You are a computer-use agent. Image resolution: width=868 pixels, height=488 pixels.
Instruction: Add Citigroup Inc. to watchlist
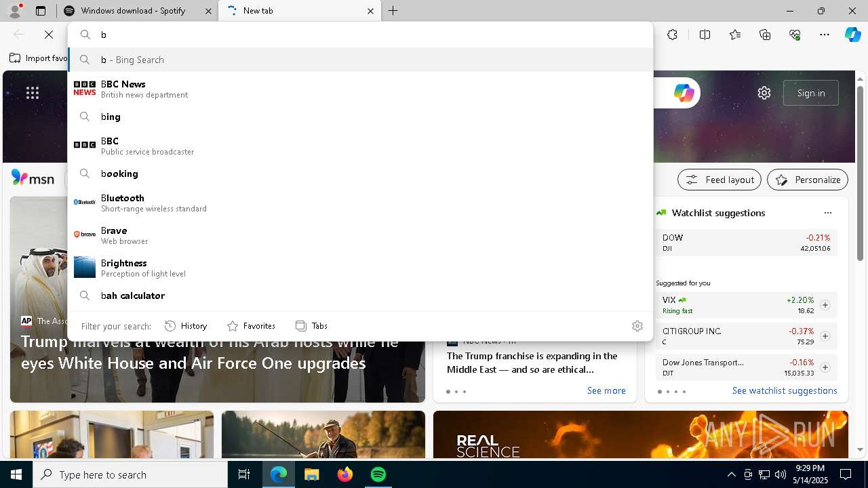825,336
